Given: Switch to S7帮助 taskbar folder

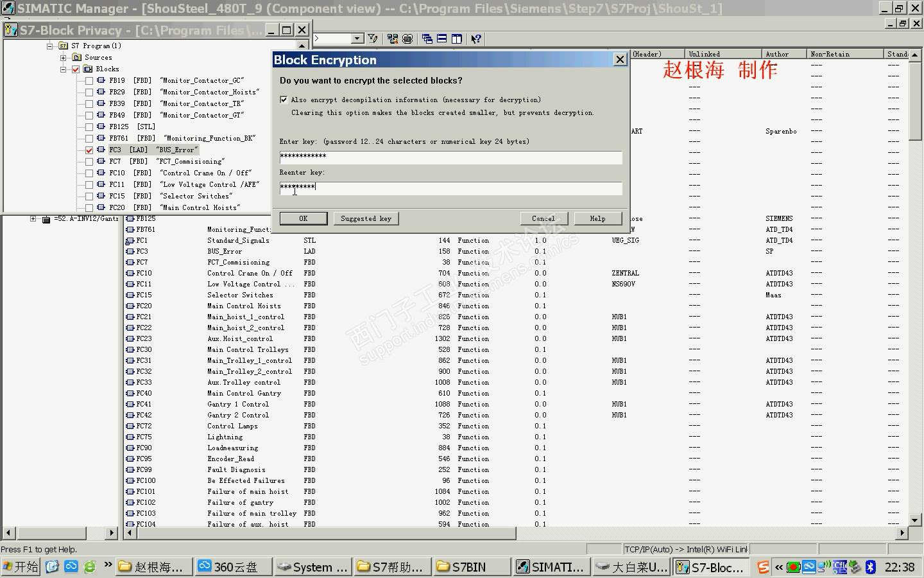Looking at the screenshot, I should click(391, 567).
